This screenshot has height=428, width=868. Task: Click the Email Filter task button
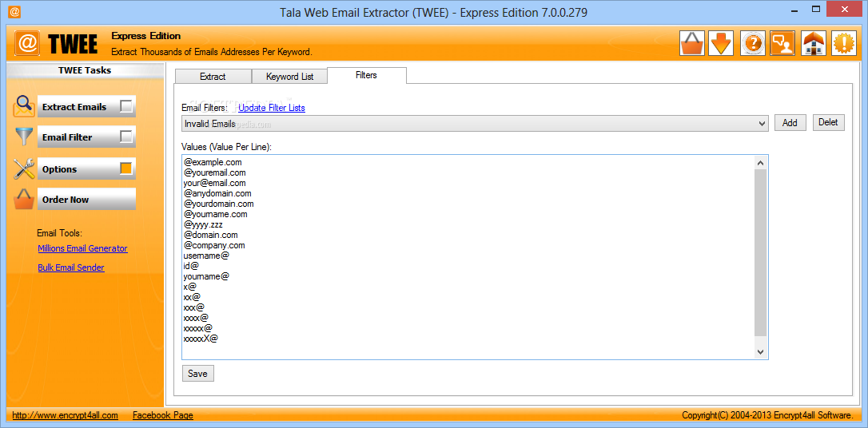tap(86, 137)
